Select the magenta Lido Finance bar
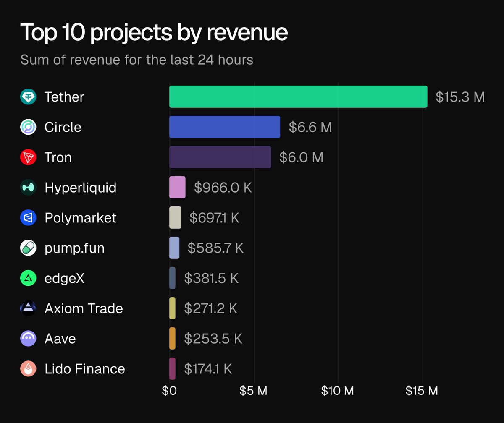 173,369
